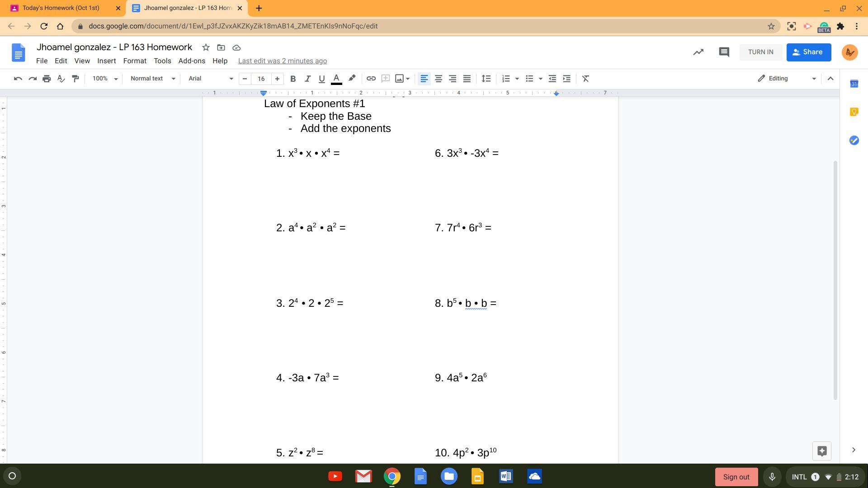Toggle bold formatting

pos(293,79)
